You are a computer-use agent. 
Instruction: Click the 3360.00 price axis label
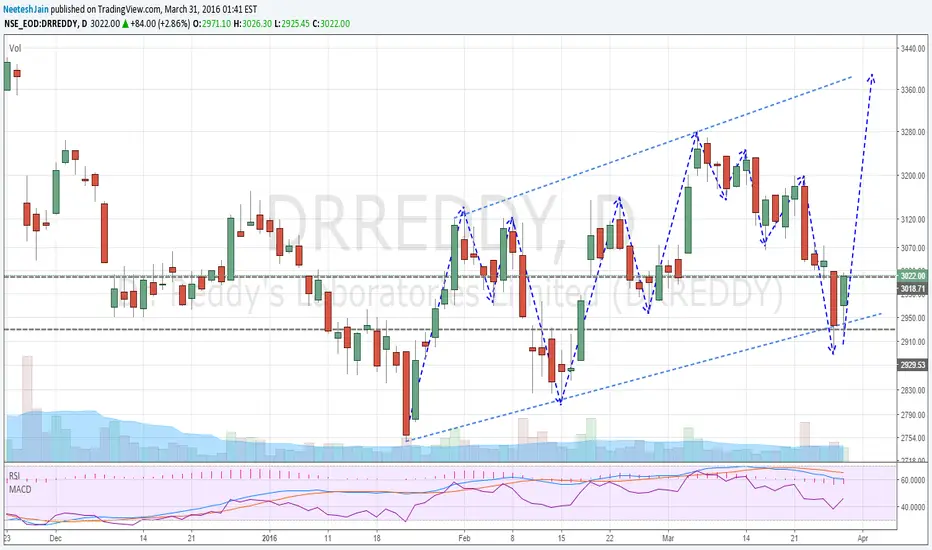(913, 90)
